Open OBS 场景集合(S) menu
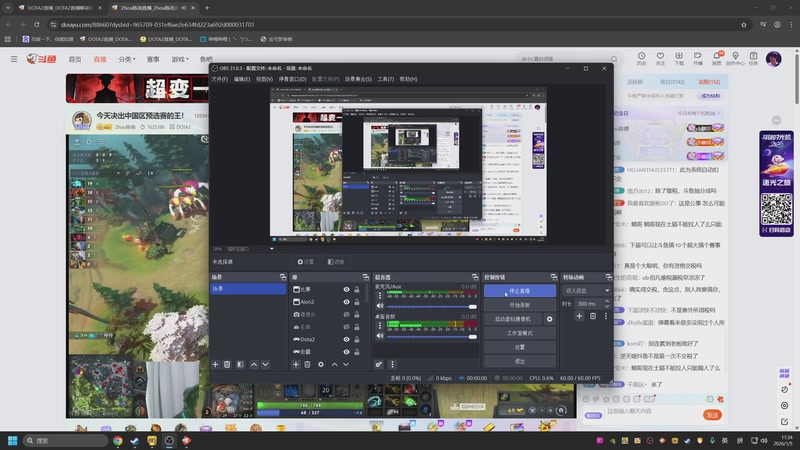Screen dimensions: 800x450 [x=358, y=79]
